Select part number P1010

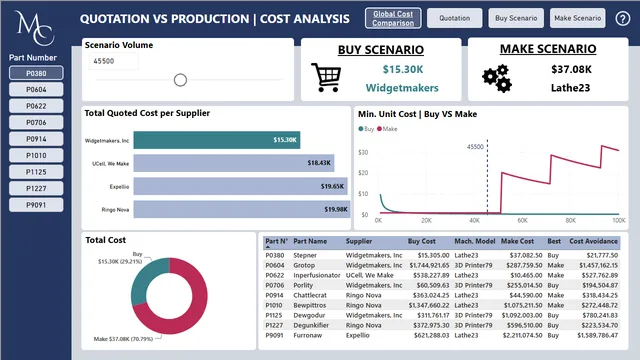coord(36,156)
